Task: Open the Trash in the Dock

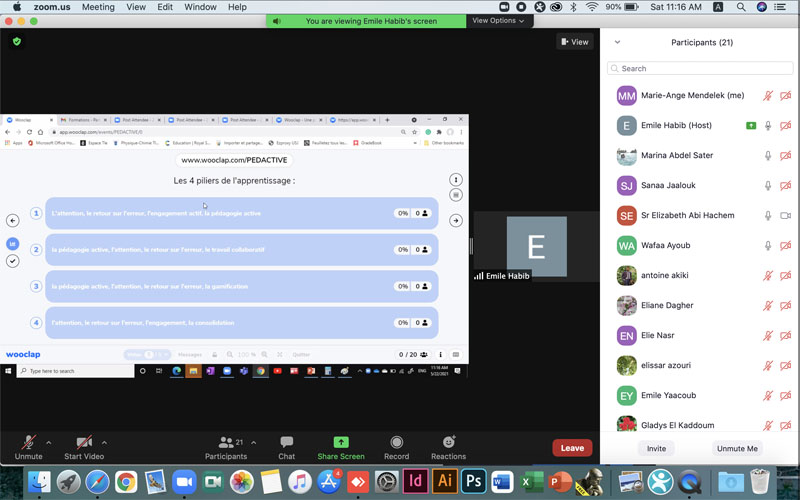Action: (x=760, y=481)
